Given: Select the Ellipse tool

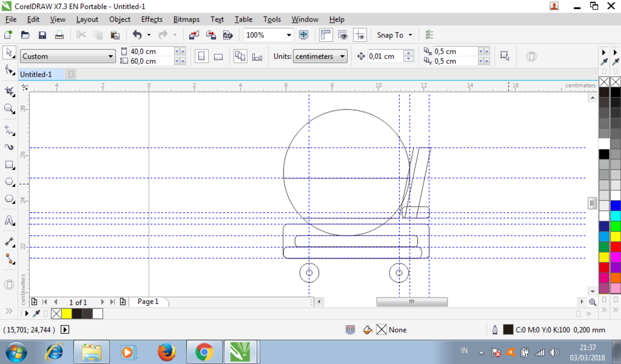Looking at the screenshot, I should [9, 182].
